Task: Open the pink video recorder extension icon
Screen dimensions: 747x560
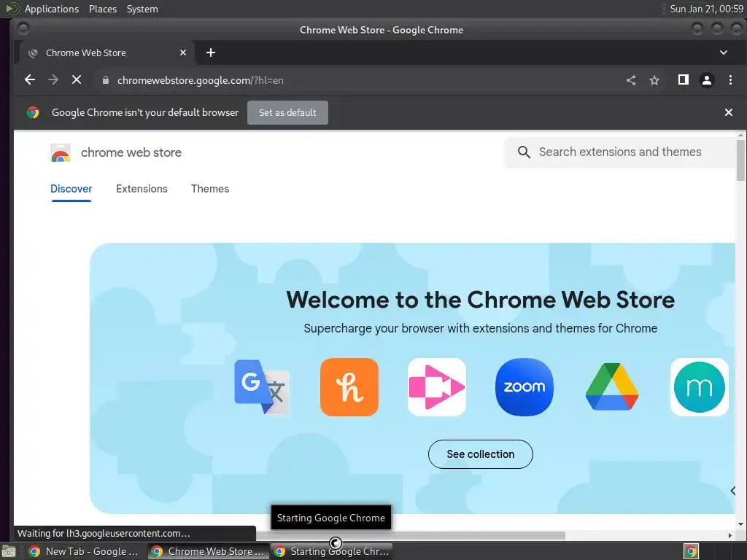Action: (x=437, y=387)
